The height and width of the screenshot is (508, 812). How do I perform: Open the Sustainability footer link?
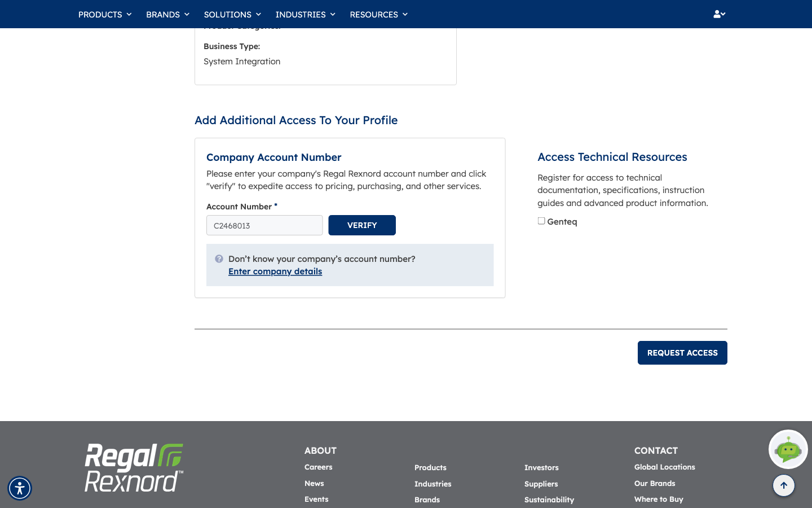click(x=549, y=500)
